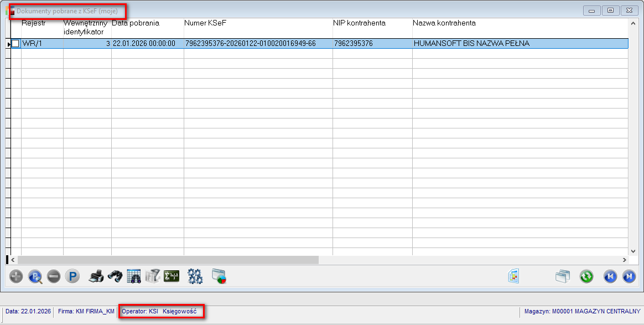
Task: Open search with the binoculars icon
Action: tap(115, 276)
